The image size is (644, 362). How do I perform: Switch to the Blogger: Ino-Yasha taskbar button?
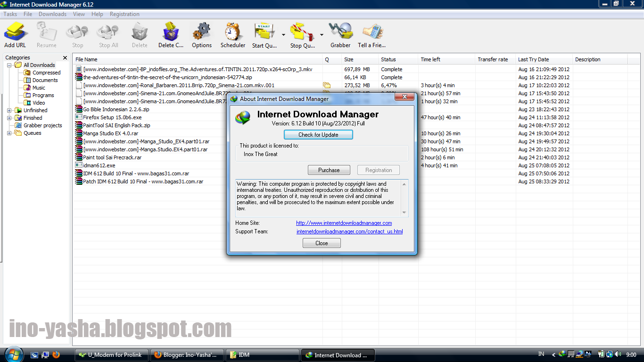[187, 355]
